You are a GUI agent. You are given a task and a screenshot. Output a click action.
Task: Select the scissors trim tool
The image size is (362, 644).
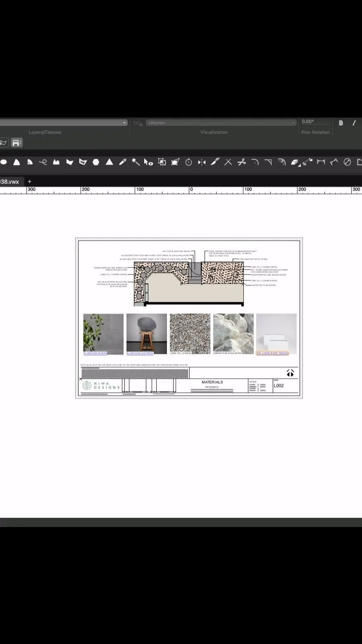point(241,162)
